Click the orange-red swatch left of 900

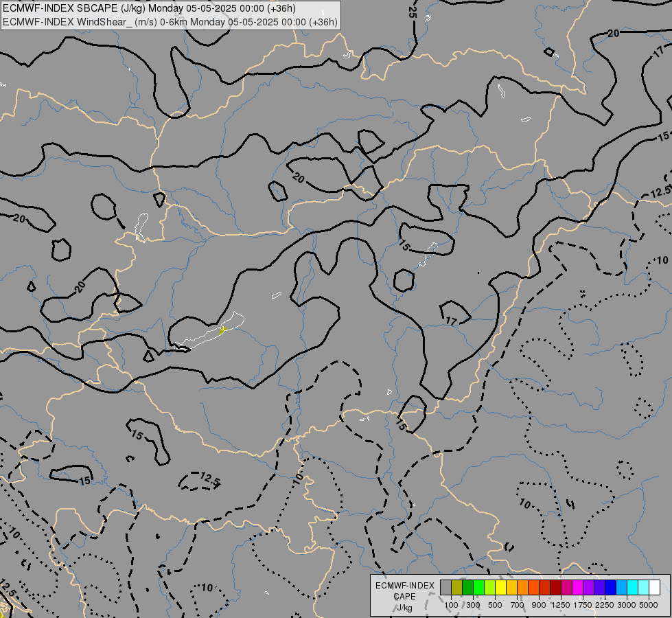coord(533,588)
